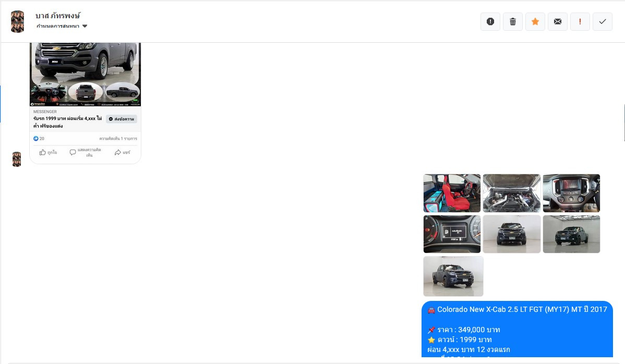Open contact profile picture in header
Image resolution: width=625 pixels, height=364 pixels.
[x=17, y=21]
